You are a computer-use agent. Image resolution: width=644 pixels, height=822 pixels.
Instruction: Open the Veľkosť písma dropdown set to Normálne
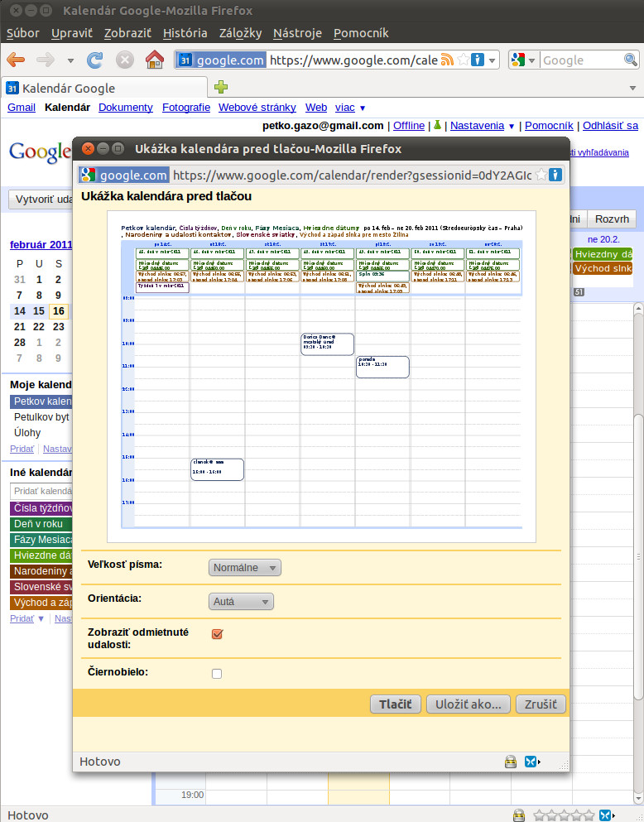[x=245, y=568]
